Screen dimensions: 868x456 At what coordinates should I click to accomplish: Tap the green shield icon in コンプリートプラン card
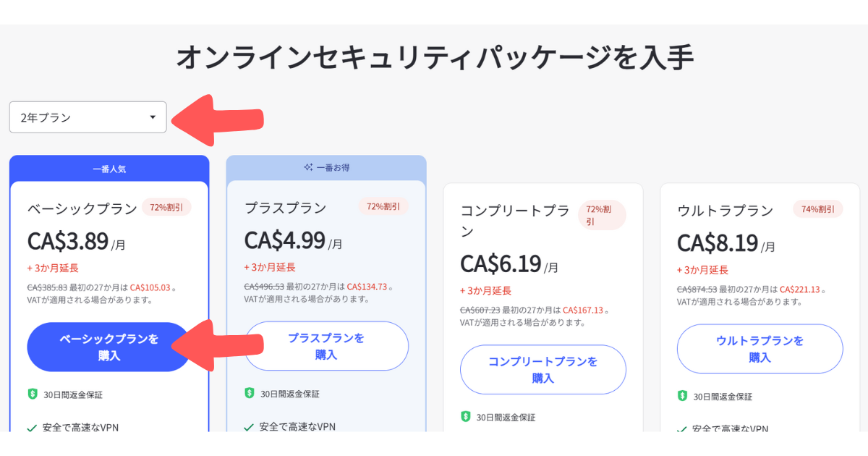click(x=466, y=417)
